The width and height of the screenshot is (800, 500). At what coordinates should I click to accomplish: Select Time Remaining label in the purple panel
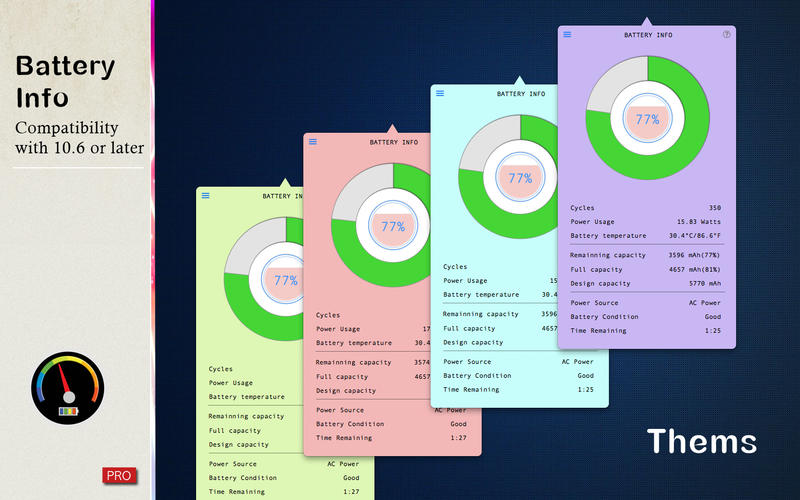[x=598, y=331]
